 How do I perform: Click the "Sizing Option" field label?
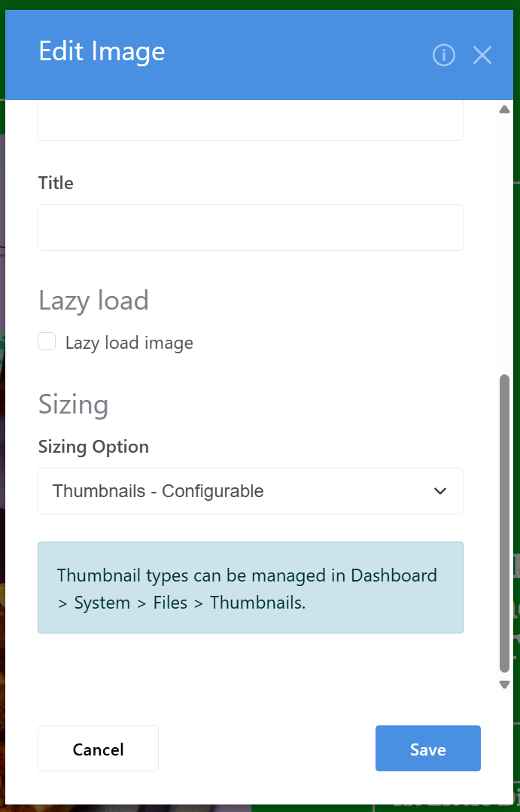point(93,447)
